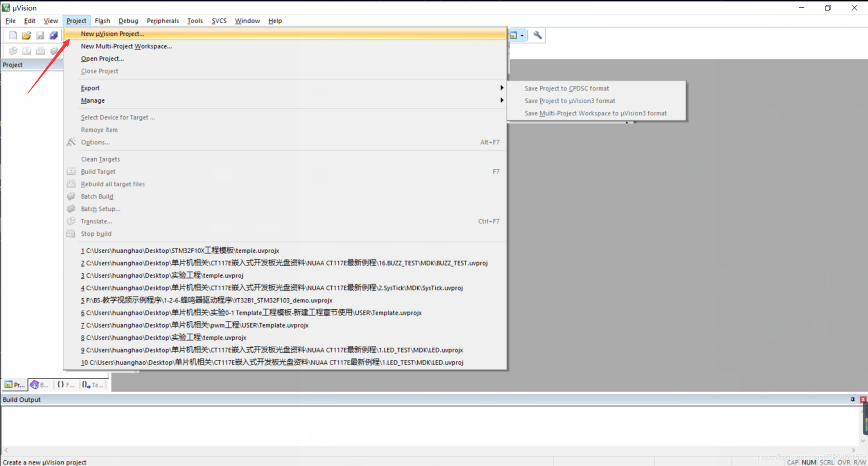Click Build Output horizontal scrollbar left arrow
Screen dimensions: 868x466
tap(6, 450)
